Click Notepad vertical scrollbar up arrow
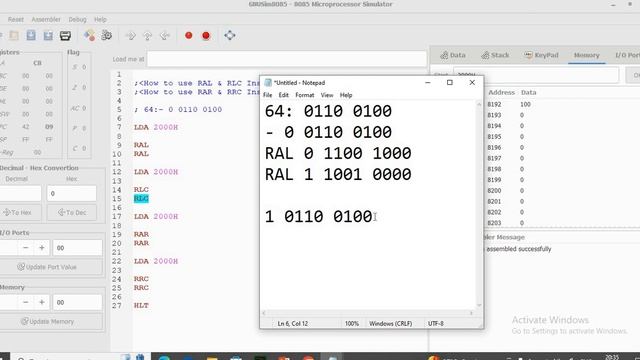The height and width of the screenshot is (360, 640). (479, 104)
